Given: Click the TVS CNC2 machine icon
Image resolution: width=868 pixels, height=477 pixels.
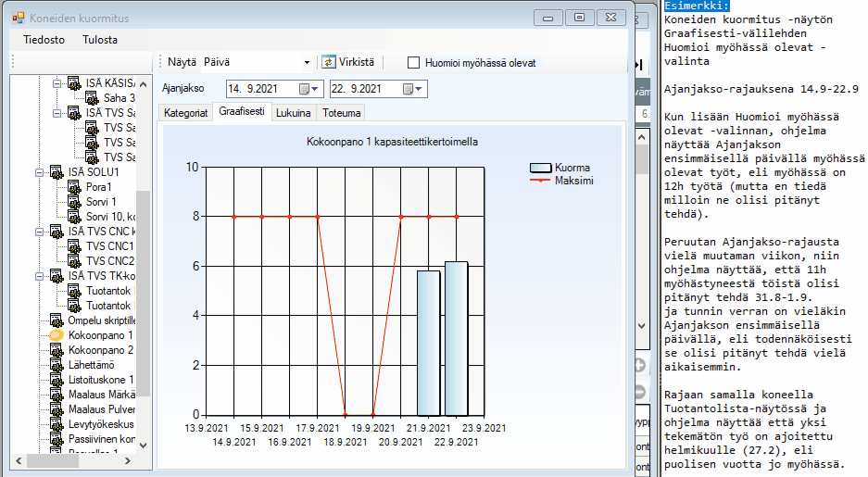Looking at the screenshot, I should [x=74, y=261].
